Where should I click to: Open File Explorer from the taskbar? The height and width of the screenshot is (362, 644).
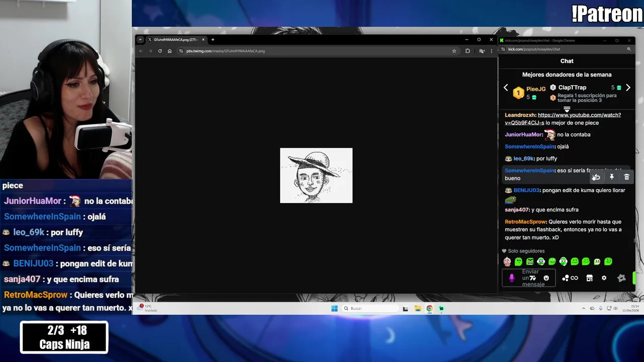[x=418, y=308]
